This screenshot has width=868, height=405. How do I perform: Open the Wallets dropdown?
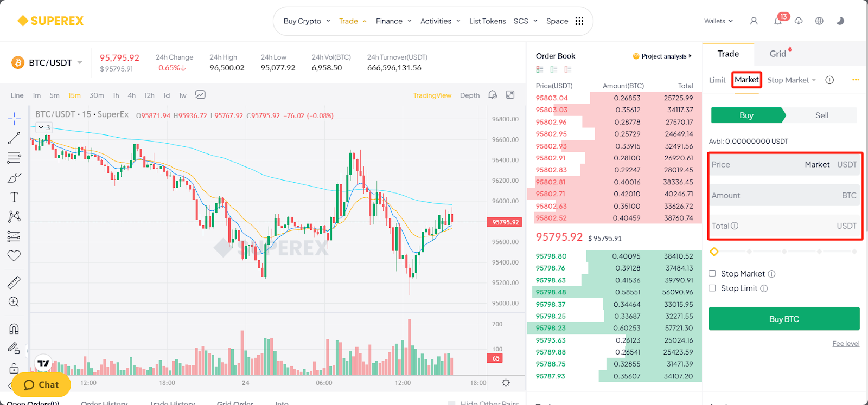[718, 21]
